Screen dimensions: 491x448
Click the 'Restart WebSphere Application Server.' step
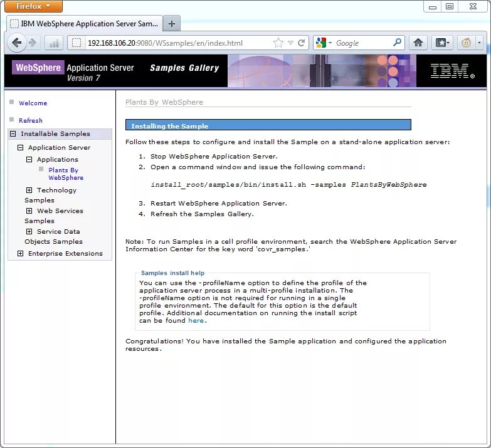pyautogui.click(x=219, y=204)
